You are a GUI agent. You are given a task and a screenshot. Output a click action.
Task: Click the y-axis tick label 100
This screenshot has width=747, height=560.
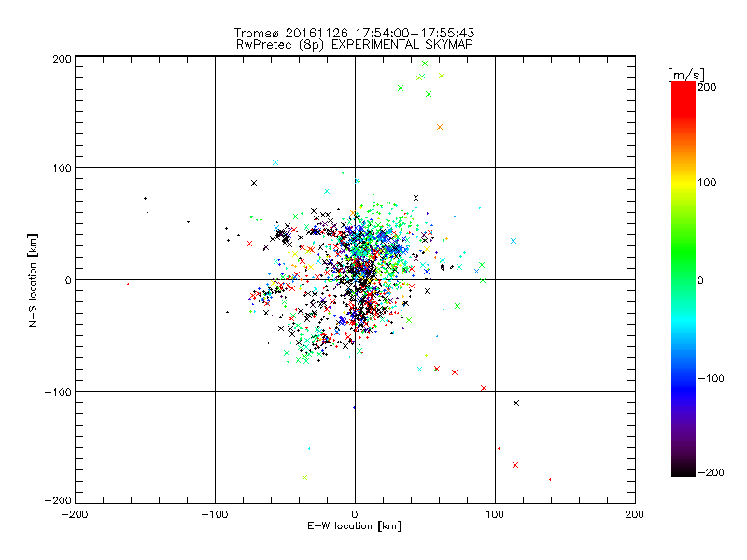62,168
